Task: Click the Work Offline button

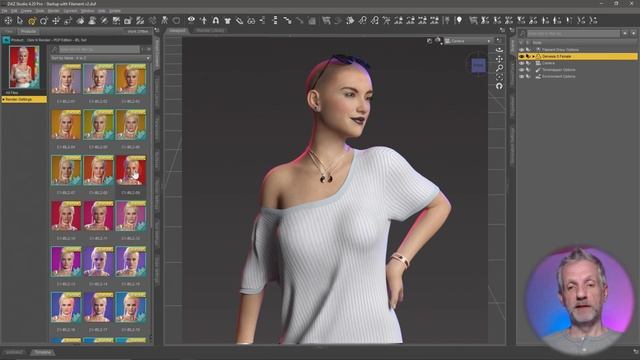Action: pos(138,31)
